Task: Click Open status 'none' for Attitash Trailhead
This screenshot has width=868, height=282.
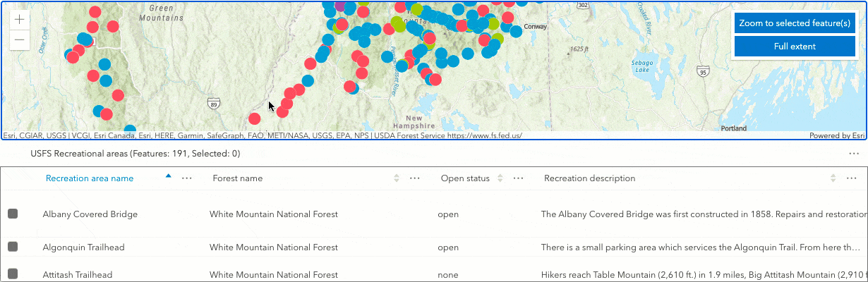Action: pos(447,275)
